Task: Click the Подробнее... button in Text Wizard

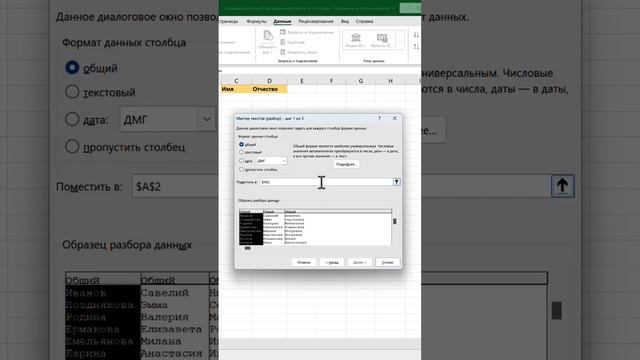Action: click(x=346, y=164)
